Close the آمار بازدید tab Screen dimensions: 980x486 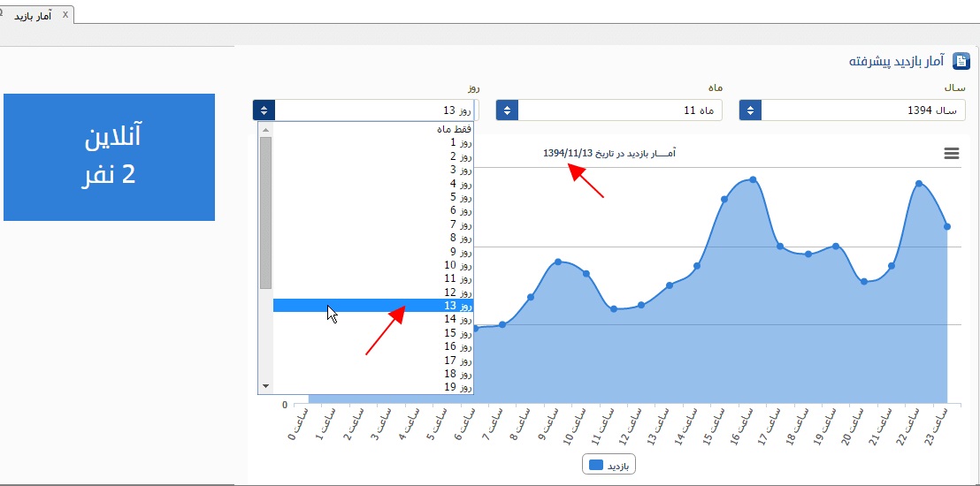65,15
